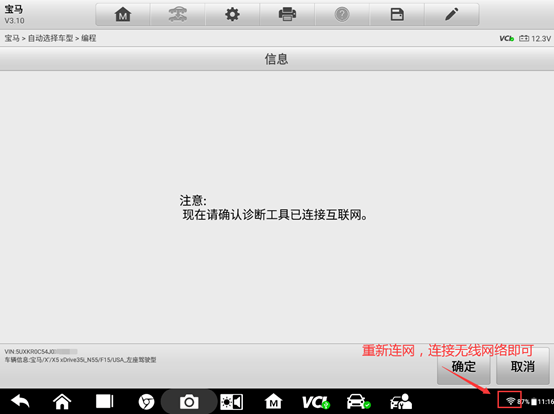Image resolution: width=554 pixels, height=414 pixels.
Task: Open the VCI connection icon in the bottom bar
Action: click(316, 402)
